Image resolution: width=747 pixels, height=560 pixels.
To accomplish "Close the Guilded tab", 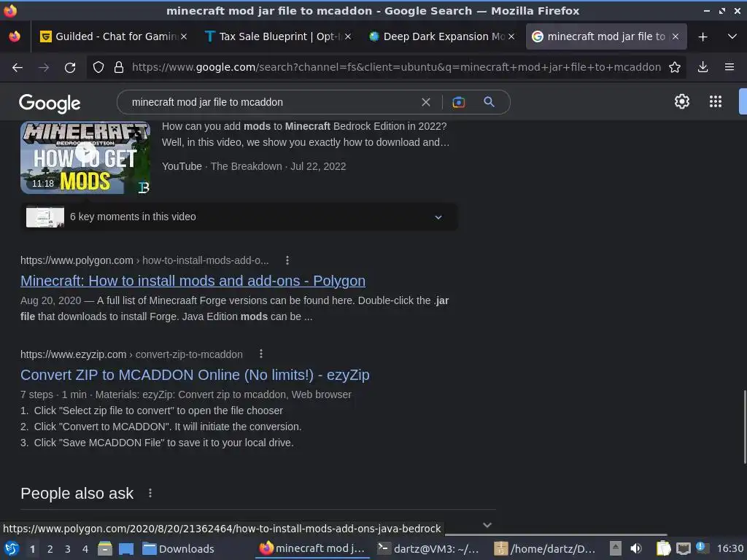I will (184, 36).
